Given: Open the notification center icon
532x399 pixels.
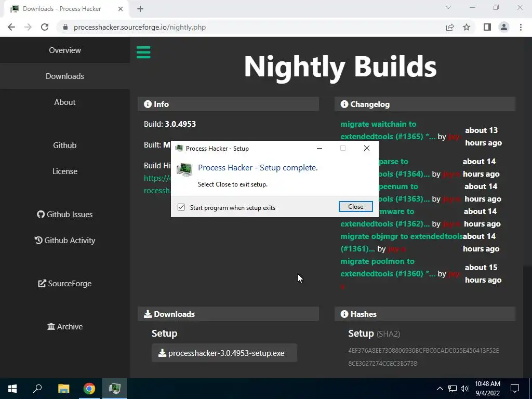Looking at the screenshot, I should pos(515,389).
